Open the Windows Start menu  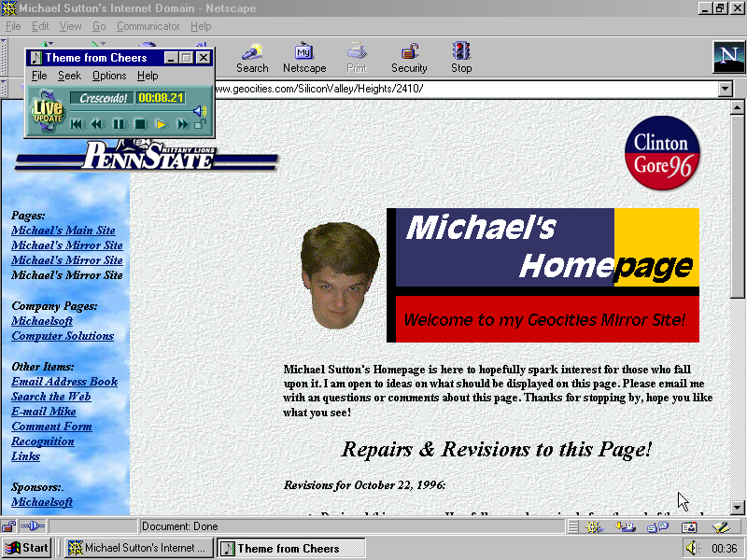[x=27, y=549]
